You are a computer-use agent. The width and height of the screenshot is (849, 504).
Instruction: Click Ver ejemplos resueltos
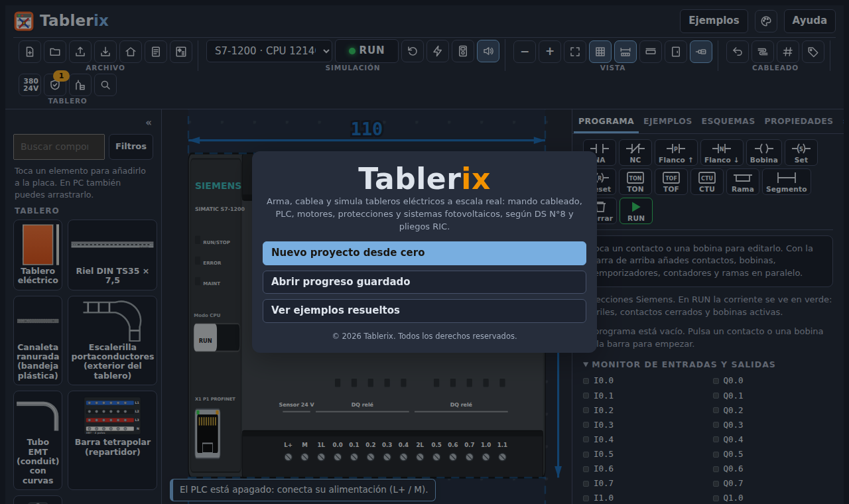(x=424, y=311)
